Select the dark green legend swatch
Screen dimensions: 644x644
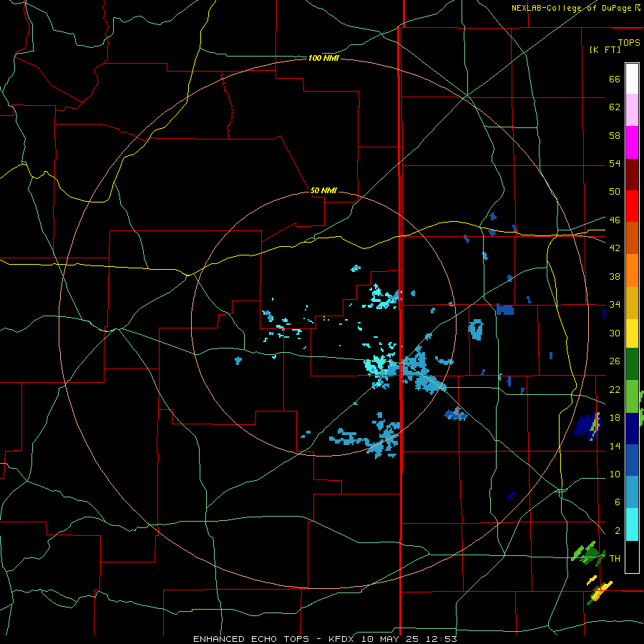(x=632, y=364)
